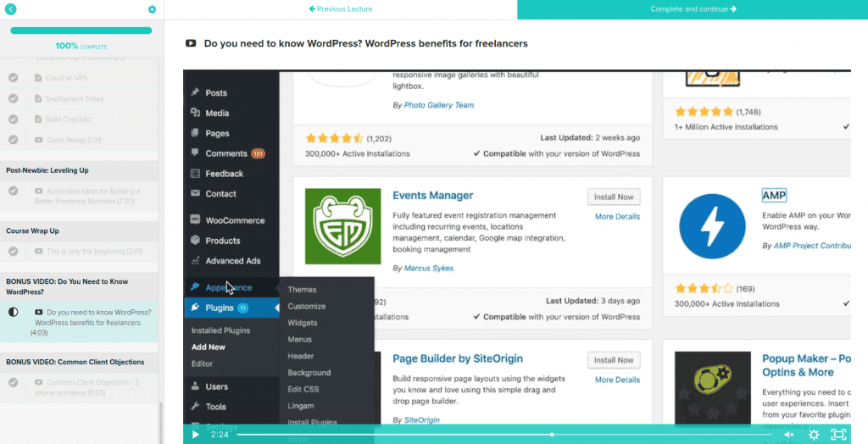Image resolution: width=868 pixels, height=444 pixels.
Task: Open Customize in Appearance flyout
Action: [306, 306]
